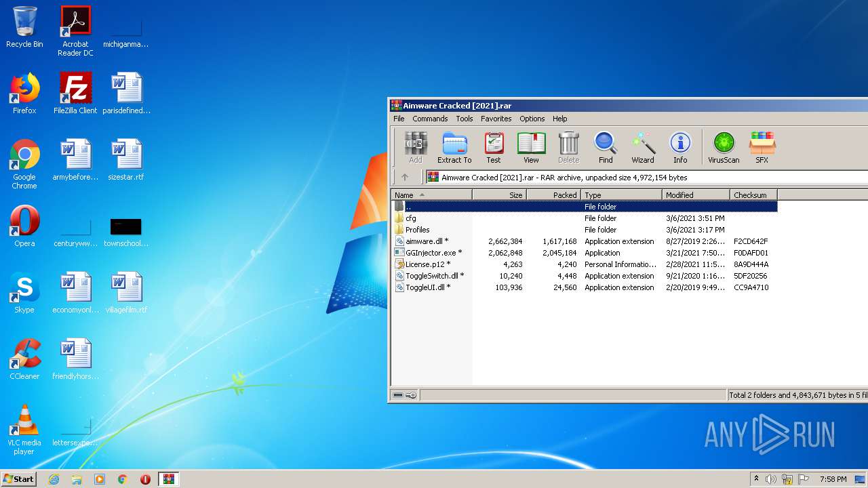Viewport: 868px width, 488px height.
Task: Select sizestar.rtf desktop file
Action: [x=126, y=160]
